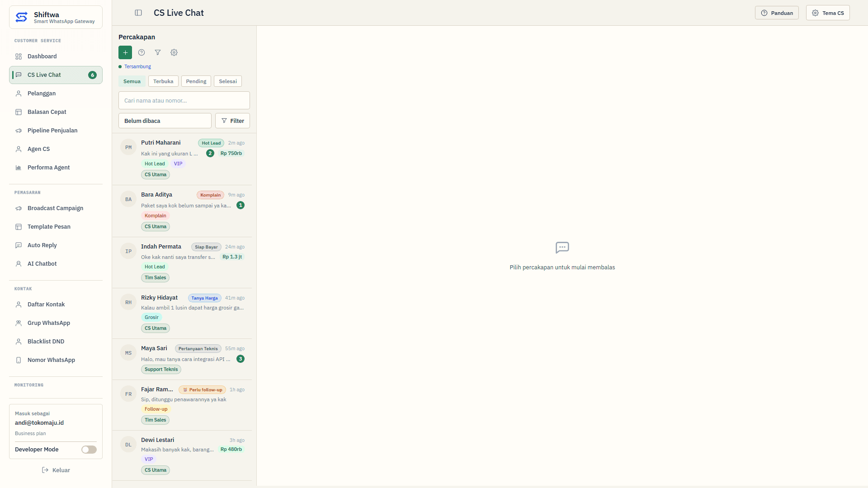Image resolution: width=868 pixels, height=488 pixels.
Task: Click the Komplain tag under Bara Aditya
Action: pos(155,216)
